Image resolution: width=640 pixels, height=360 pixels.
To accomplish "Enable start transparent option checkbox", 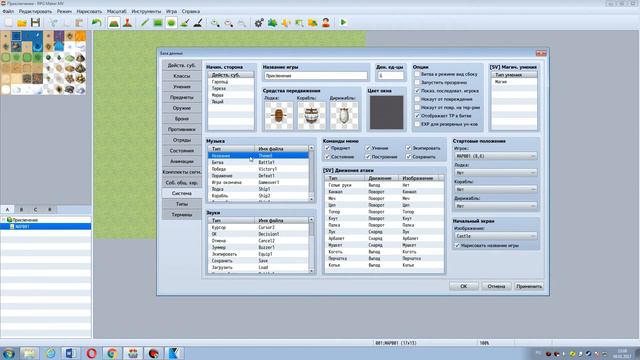I will click(417, 82).
